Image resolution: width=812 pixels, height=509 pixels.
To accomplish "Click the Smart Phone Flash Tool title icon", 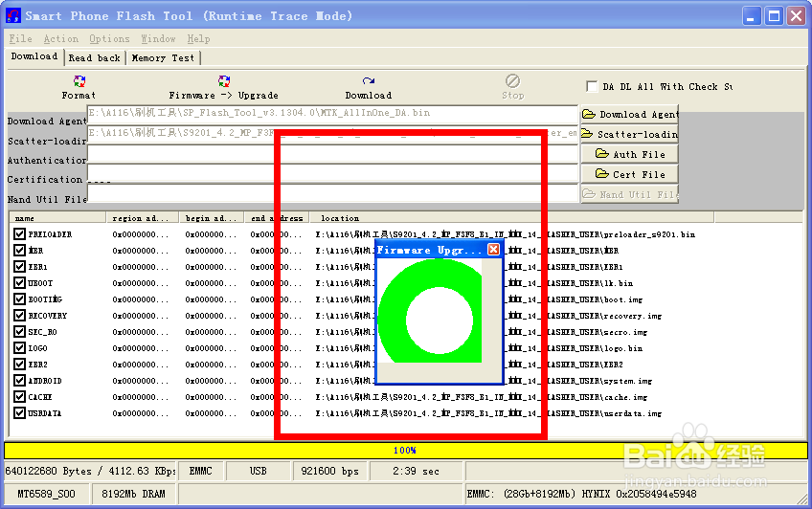I will pos(13,16).
